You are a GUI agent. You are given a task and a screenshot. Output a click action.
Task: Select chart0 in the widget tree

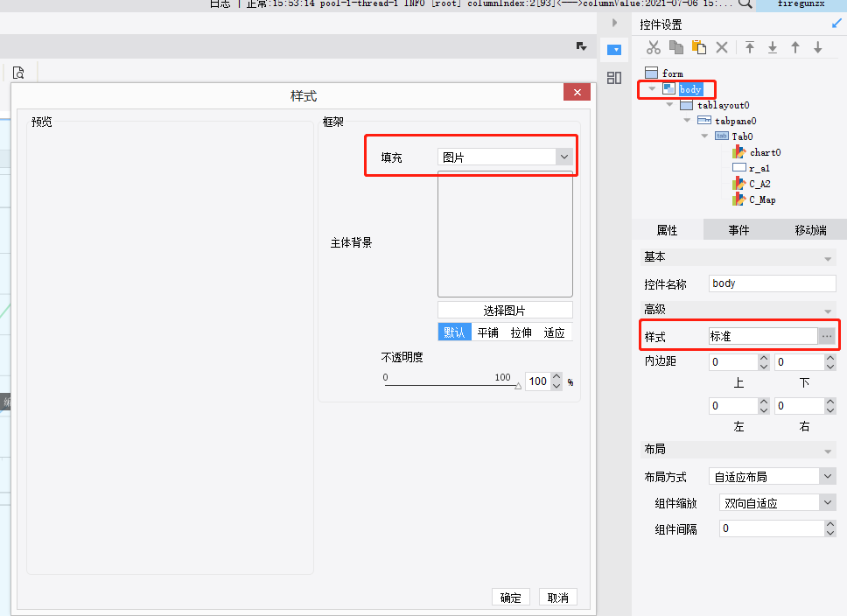pos(765,152)
